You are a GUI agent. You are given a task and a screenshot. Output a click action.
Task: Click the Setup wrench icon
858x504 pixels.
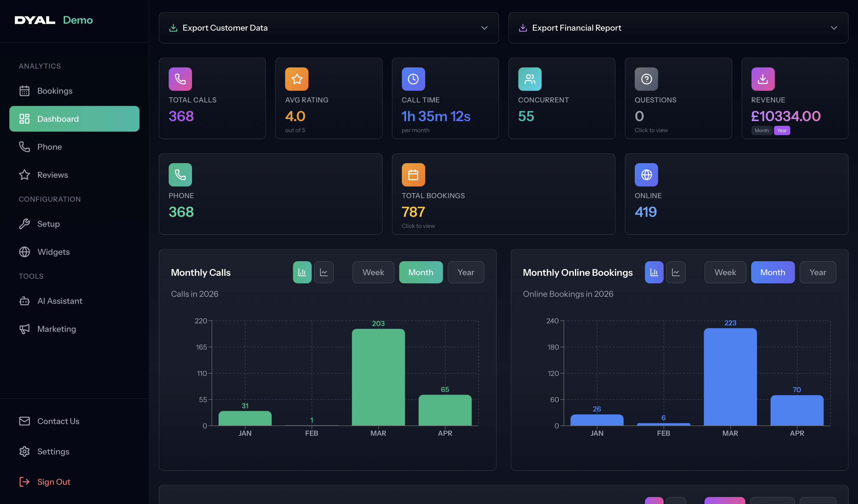[x=25, y=224]
